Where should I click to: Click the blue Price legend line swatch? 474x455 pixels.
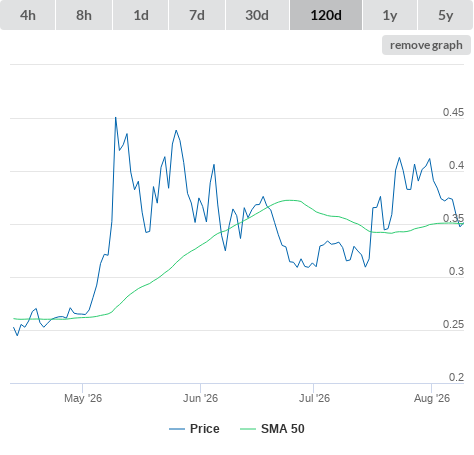(x=177, y=429)
